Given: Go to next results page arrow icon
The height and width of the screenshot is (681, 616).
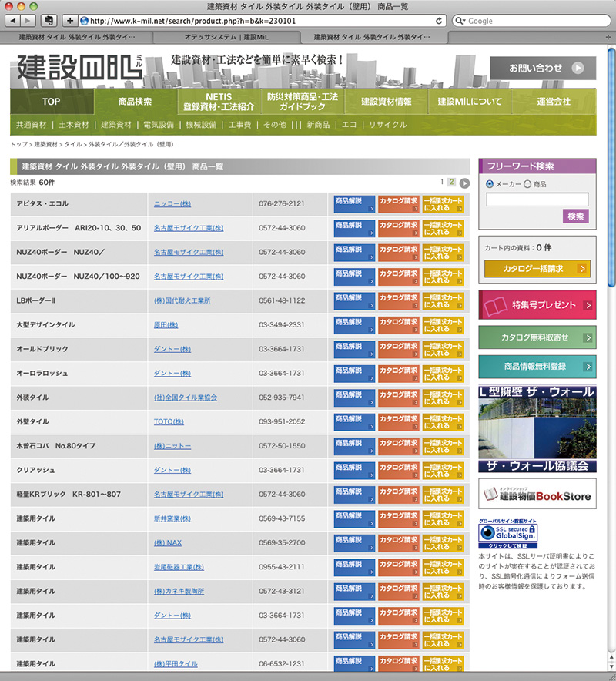Looking at the screenshot, I should point(464,183).
